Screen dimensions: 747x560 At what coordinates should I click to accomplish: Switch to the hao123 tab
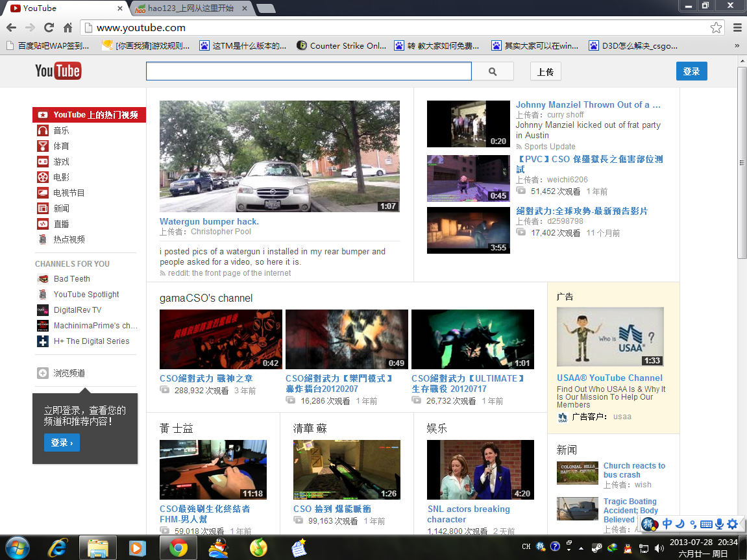[x=191, y=8]
